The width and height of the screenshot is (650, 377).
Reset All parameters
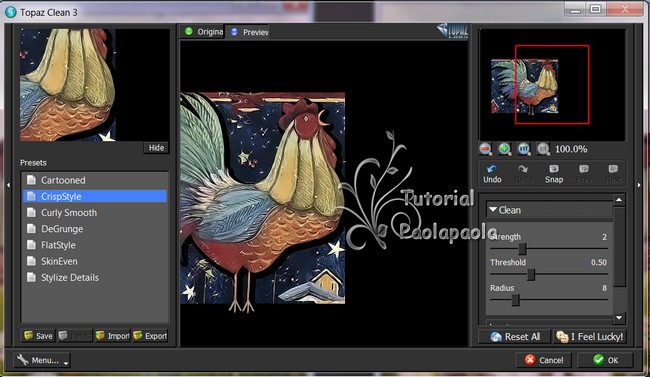514,336
